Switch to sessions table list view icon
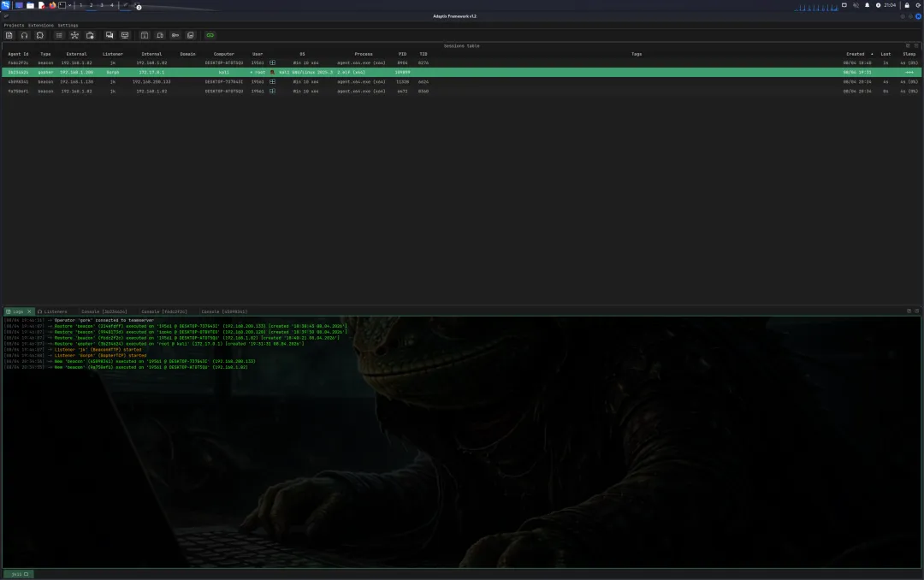 59,35
